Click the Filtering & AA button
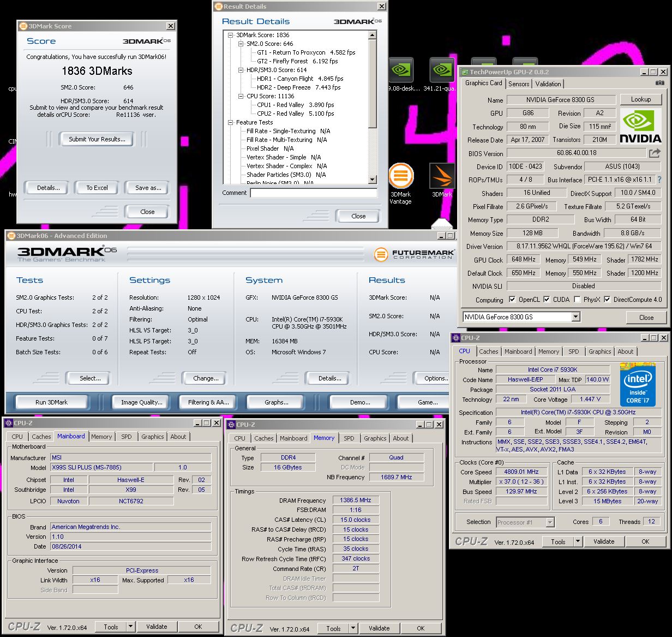672x637 pixels. [x=208, y=402]
